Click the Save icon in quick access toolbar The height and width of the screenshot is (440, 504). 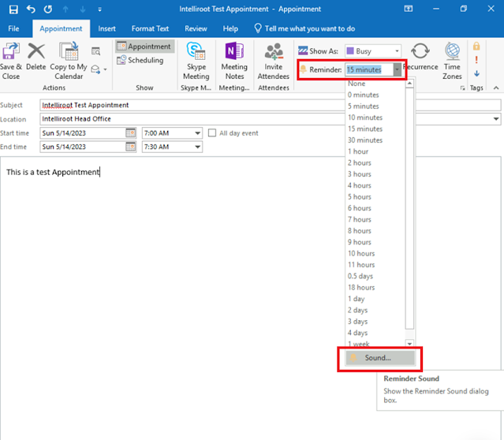click(13, 9)
